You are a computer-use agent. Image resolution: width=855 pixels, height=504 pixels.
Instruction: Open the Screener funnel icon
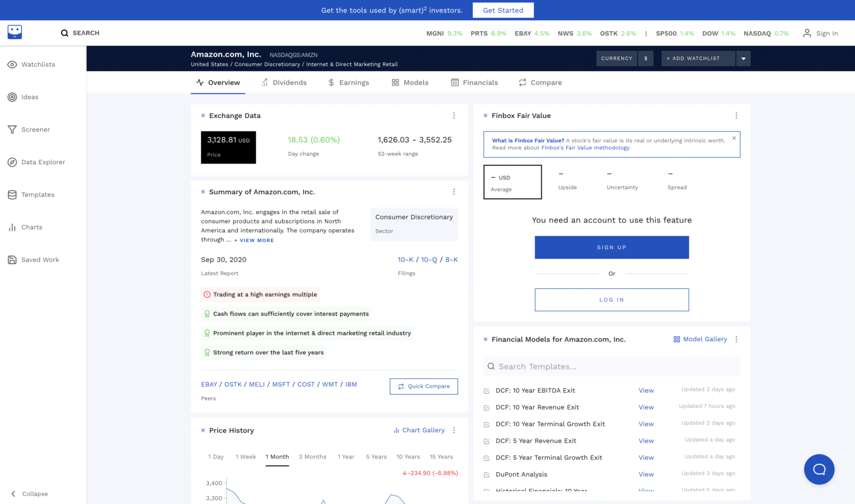coord(12,130)
